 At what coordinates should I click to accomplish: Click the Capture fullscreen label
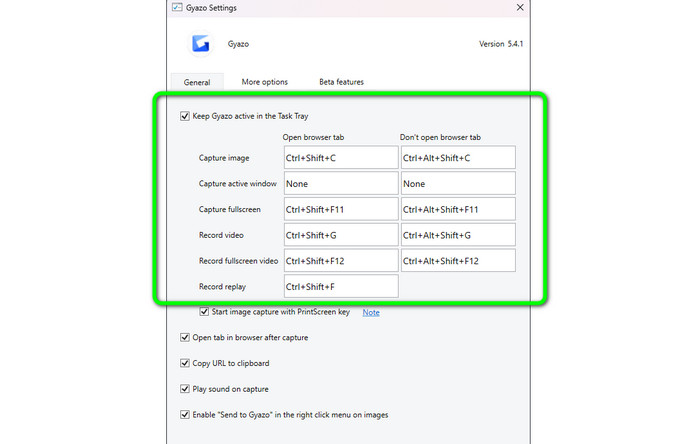click(229, 209)
